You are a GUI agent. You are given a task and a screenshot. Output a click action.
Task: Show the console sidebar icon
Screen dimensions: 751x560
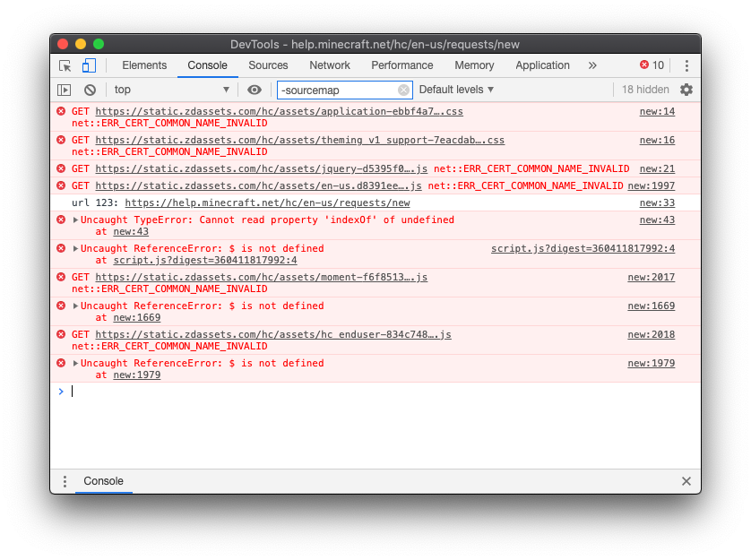[x=65, y=90]
